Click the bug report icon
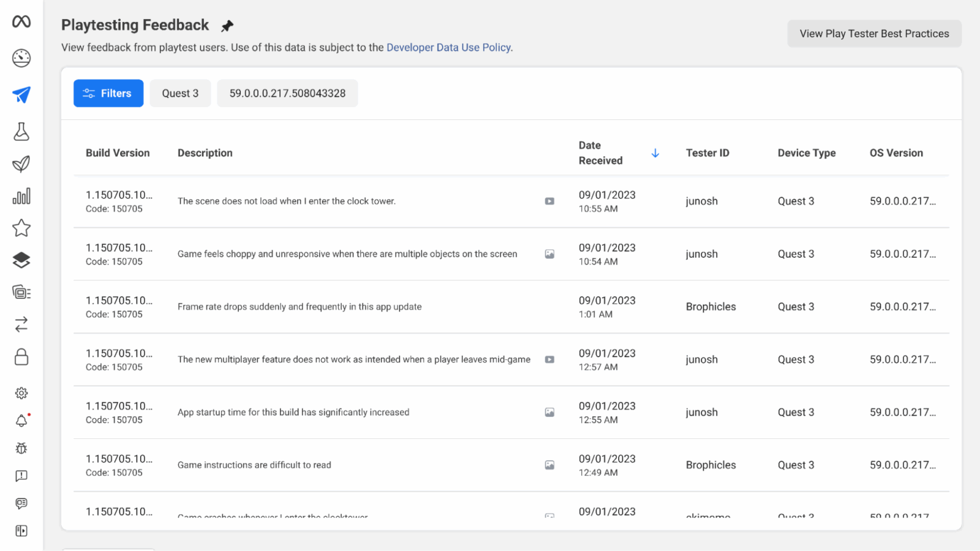980x551 pixels. point(21,448)
